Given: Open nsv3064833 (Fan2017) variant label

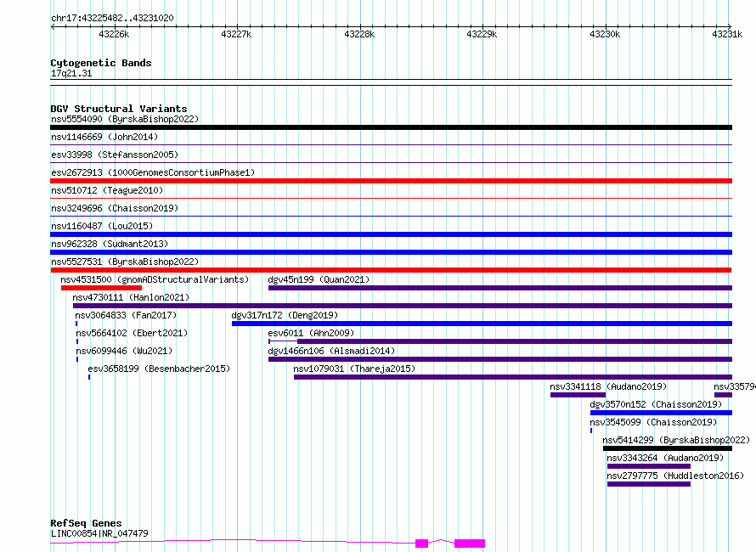Looking at the screenshot, I should [x=126, y=315].
